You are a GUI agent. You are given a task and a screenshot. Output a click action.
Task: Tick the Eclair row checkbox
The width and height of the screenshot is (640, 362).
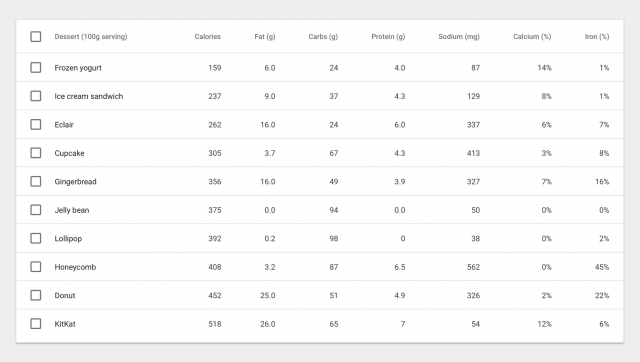click(36, 124)
